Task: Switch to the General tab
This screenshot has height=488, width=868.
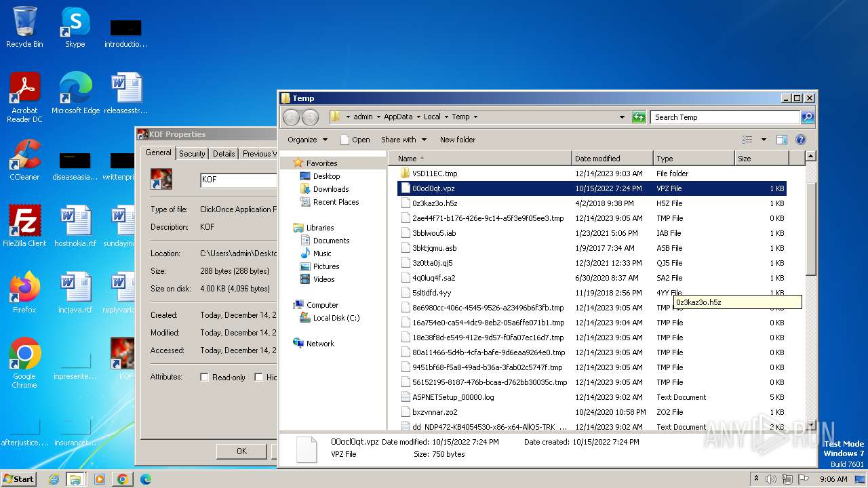Action: coord(159,153)
